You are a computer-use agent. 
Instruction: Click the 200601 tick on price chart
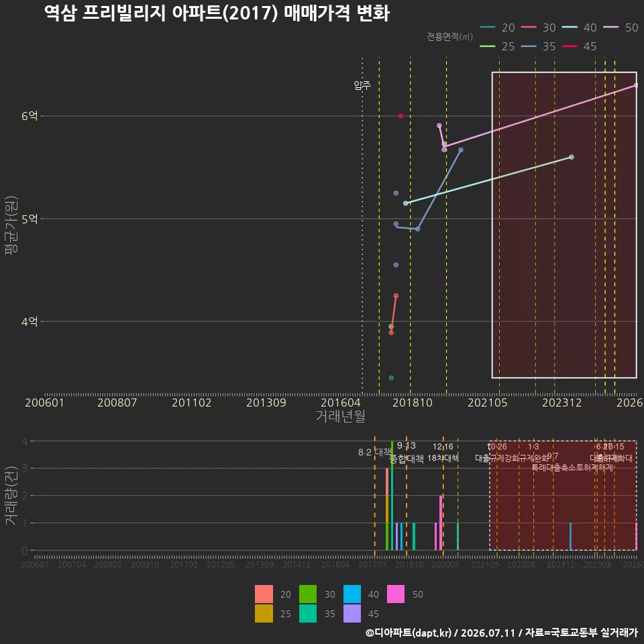pyautogui.click(x=44, y=402)
